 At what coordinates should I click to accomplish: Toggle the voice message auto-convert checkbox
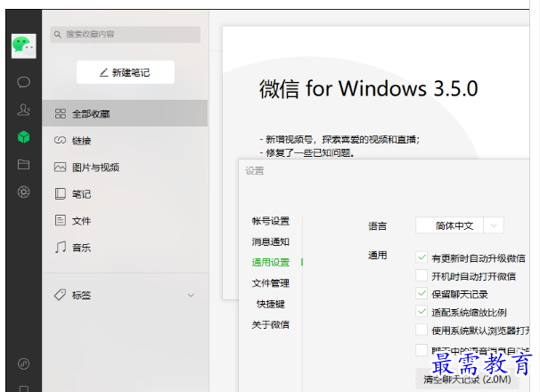click(x=421, y=350)
